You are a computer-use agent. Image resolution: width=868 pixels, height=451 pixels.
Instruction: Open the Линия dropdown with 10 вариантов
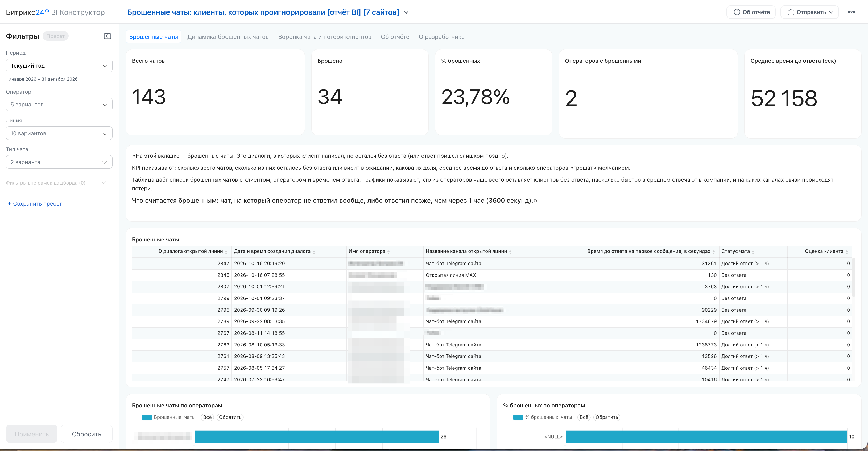coord(59,133)
